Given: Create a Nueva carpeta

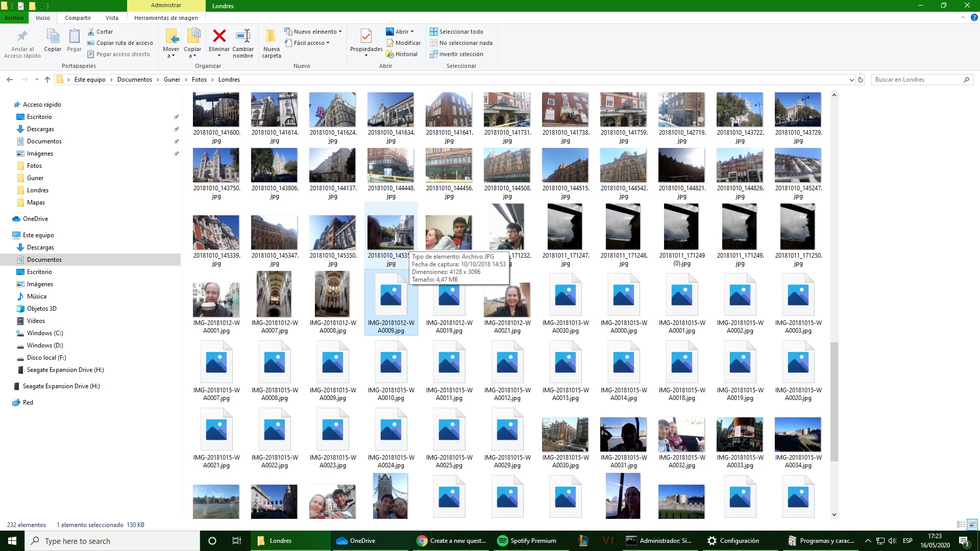Looking at the screenshot, I should point(272,43).
